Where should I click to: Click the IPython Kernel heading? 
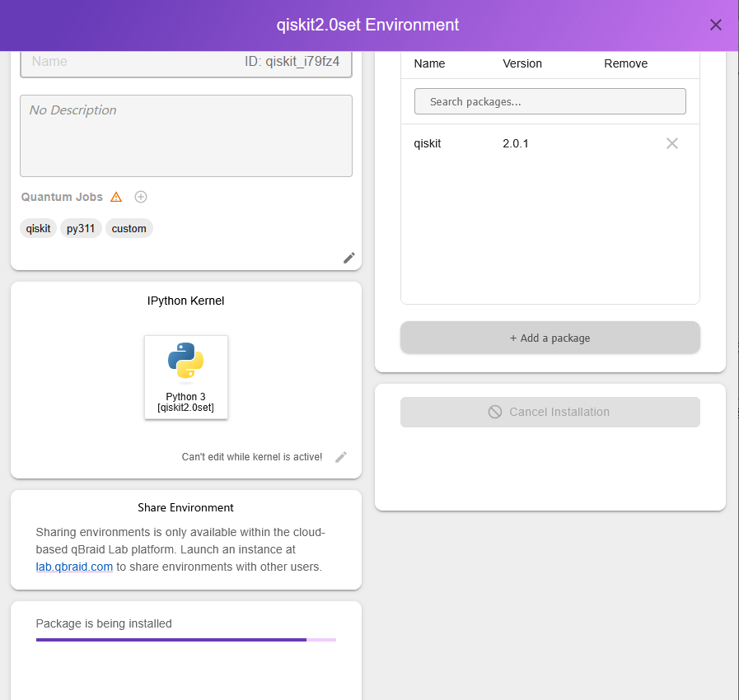pos(185,301)
